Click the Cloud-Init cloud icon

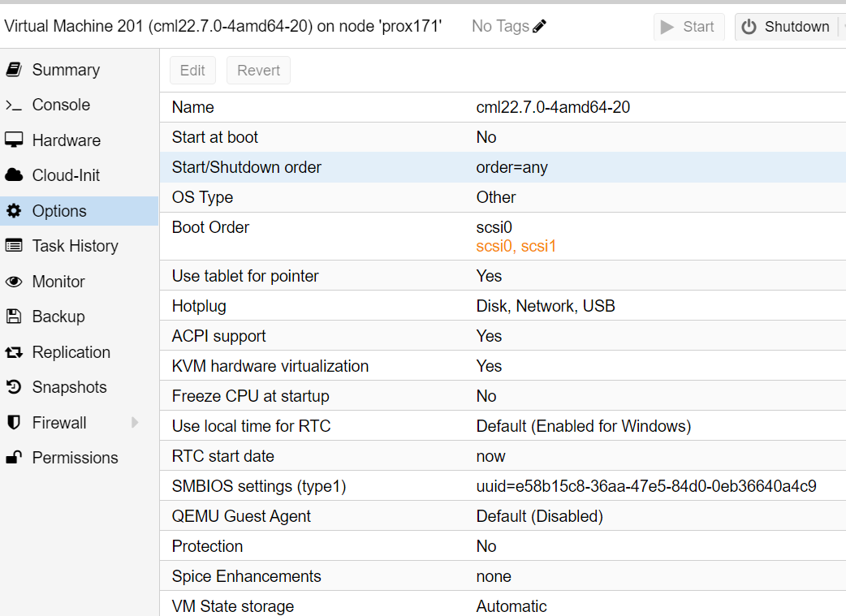[14, 175]
